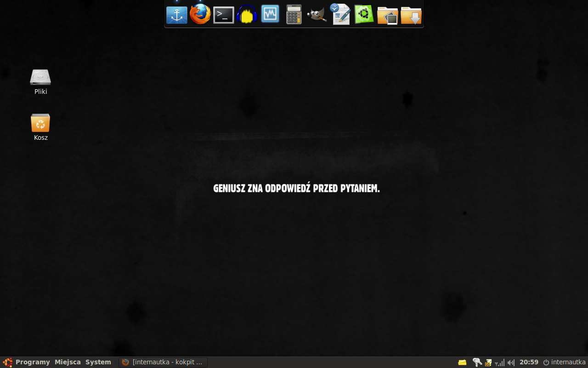Open the green Ubuntu Tweak icon in dock

(x=364, y=14)
